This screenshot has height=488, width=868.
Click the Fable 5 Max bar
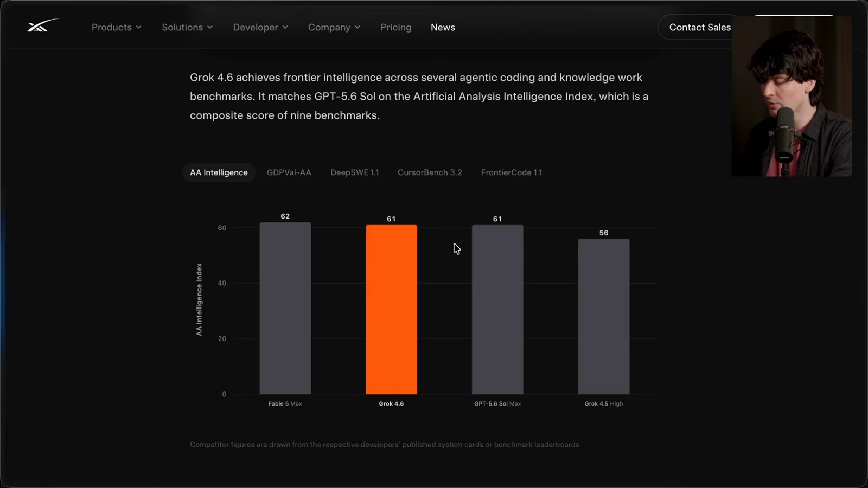pyautogui.click(x=285, y=308)
